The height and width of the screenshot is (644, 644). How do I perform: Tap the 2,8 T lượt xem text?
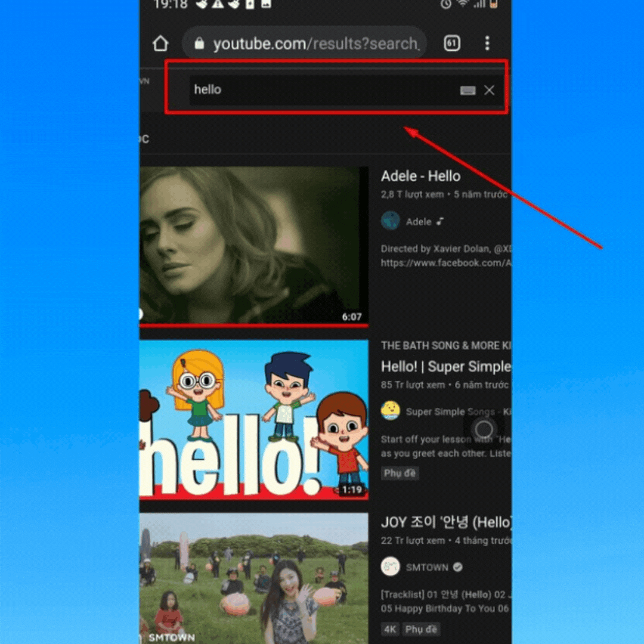click(x=413, y=194)
